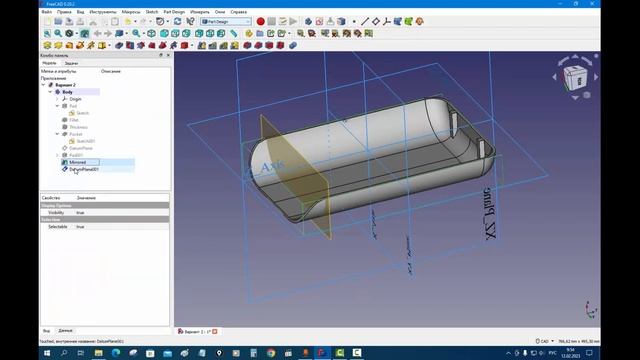Collapse the Body node

click(x=50, y=92)
